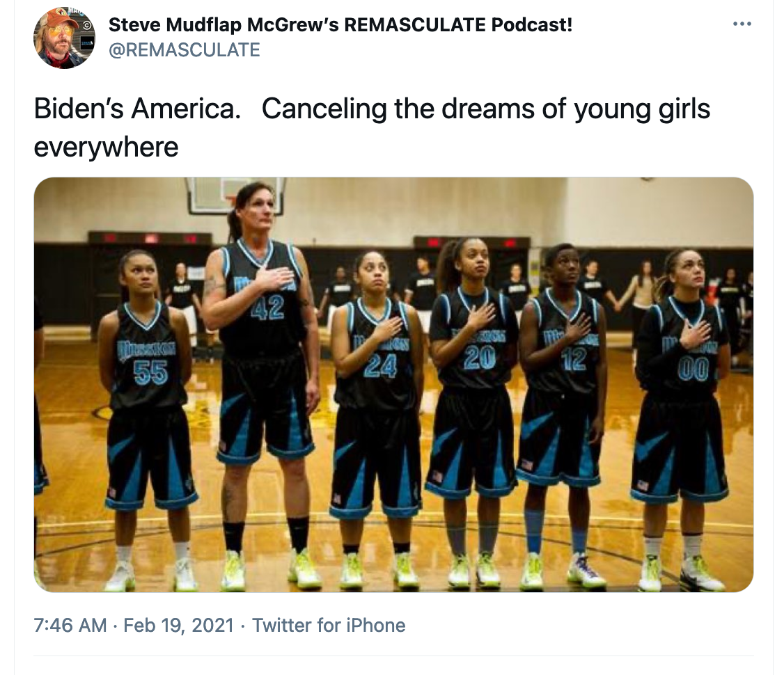Click the jersey number 00 in the photo
Screen dimensions: 784x675
pos(693,370)
